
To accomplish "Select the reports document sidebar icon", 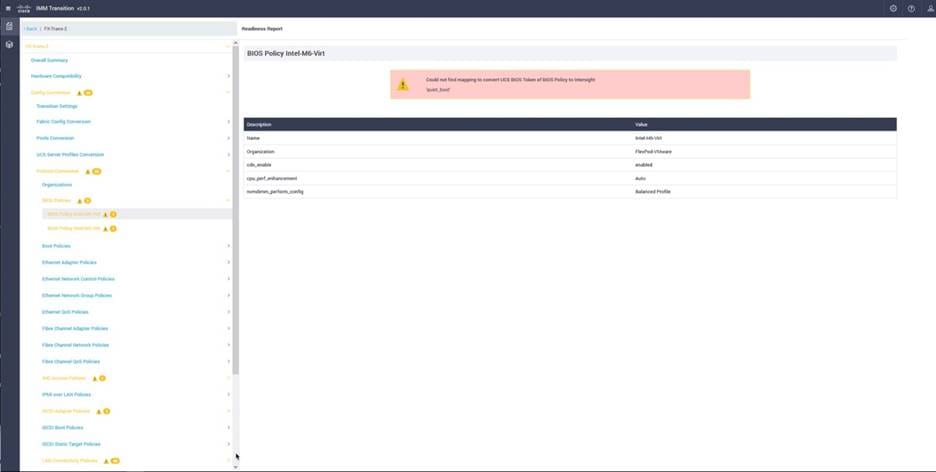I will coord(9,26).
